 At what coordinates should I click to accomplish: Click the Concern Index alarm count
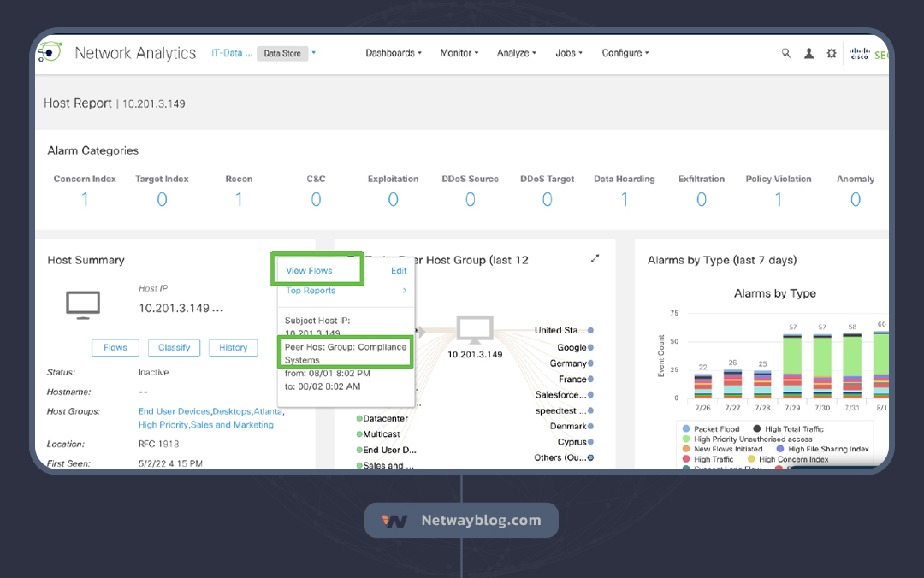coord(85,199)
